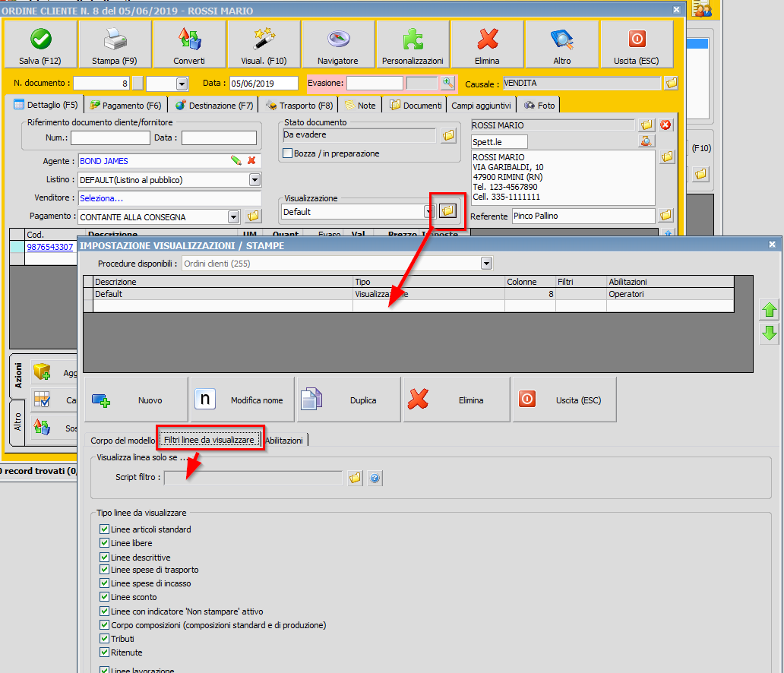Image resolution: width=784 pixels, height=673 pixels.
Task: Click the green pencil edit icon for Agente
Action: tap(236, 160)
